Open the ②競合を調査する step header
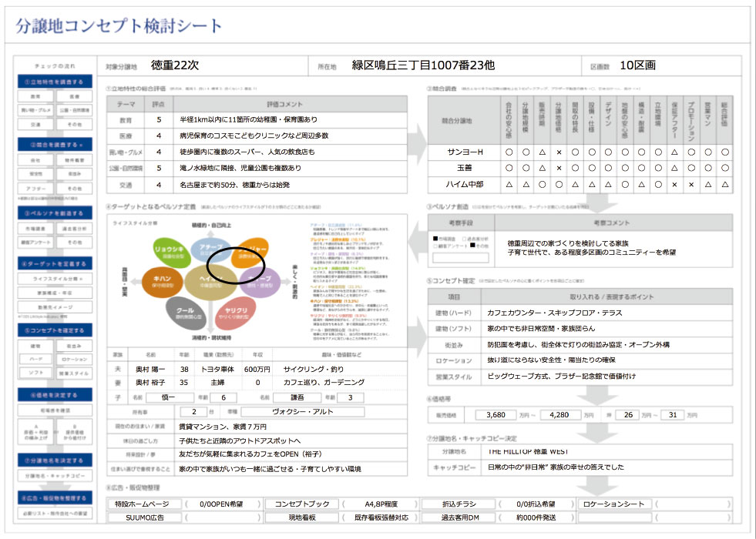The image size is (756, 539). pyautogui.click(x=55, y=145)
